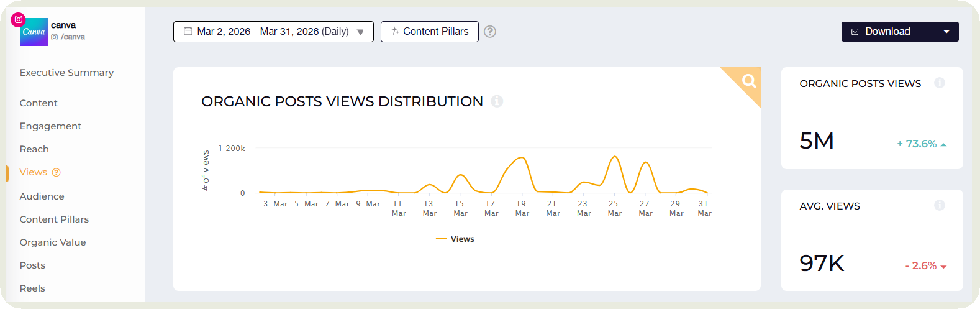Viewport: 980px width, 309px height.
Task: Click the ORGANIC POSTS VIEWS DISTRIBUTION title
Action: (x=342, y=101)
